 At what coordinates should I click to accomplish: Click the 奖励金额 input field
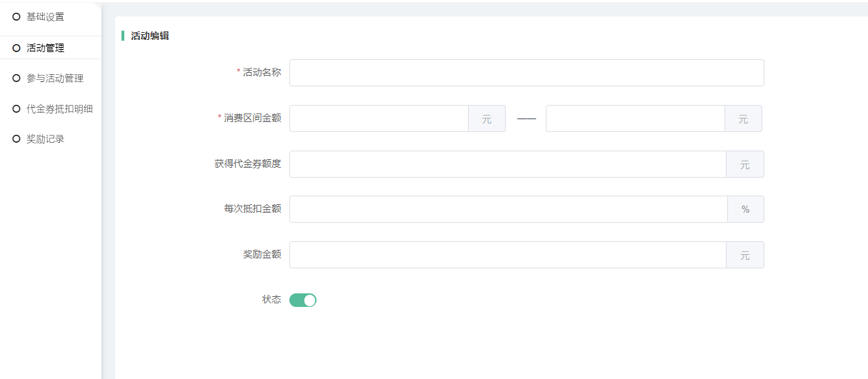(x=507, y=255)
